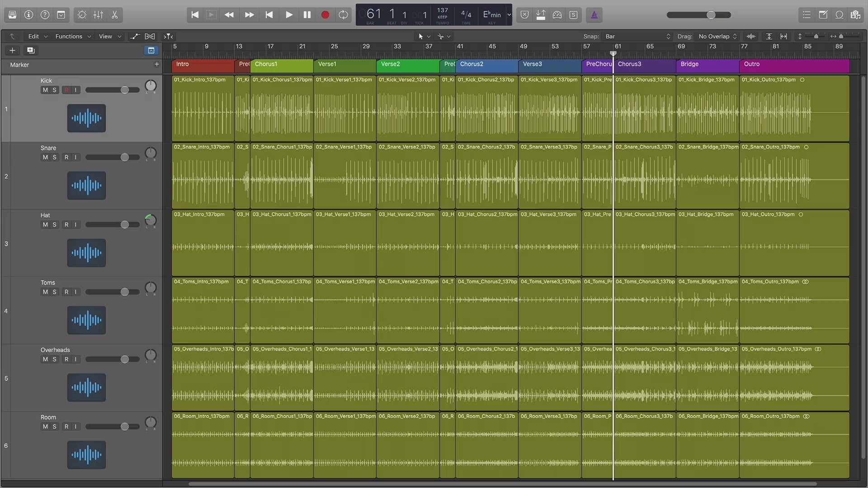This screenshot has width=868, height=488.
Task: Click the Record button in transport
Action: 325,15
